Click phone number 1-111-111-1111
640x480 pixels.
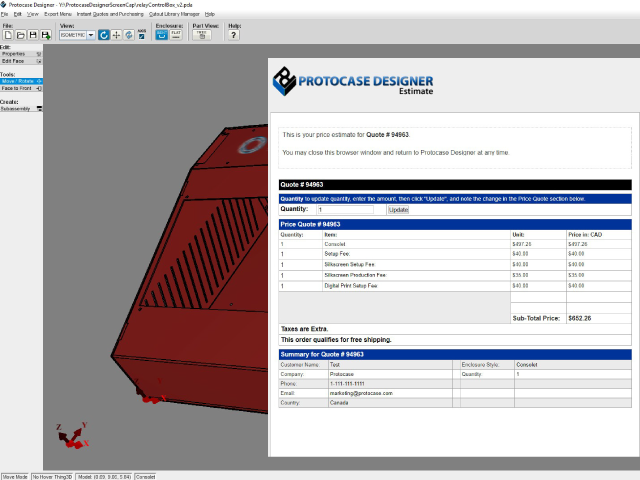click(347, 384)
